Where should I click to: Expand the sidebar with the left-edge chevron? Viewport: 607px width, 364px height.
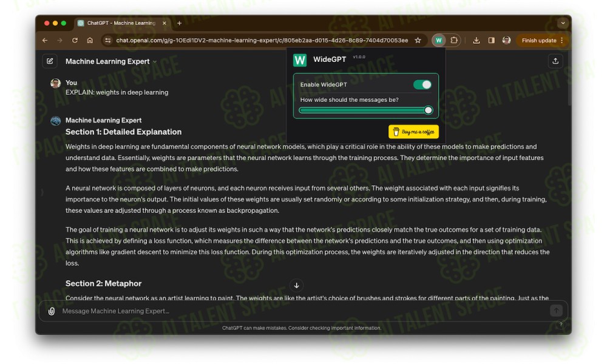tap(42, 192)
